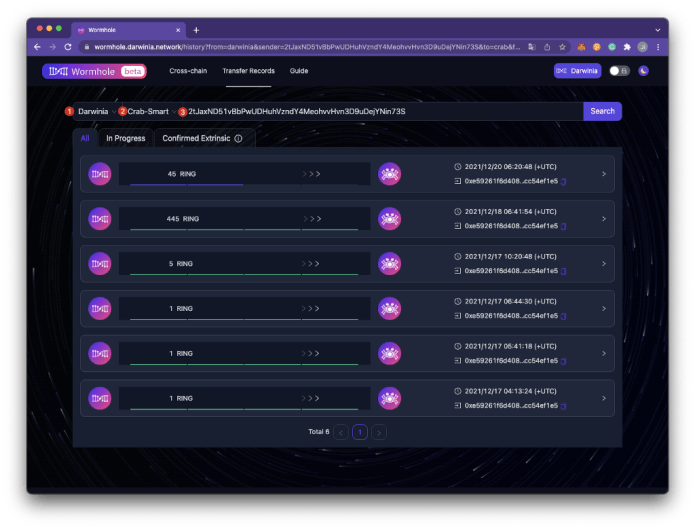Click the wormhole.darwinia.network address bar

(x=306, y=47)
